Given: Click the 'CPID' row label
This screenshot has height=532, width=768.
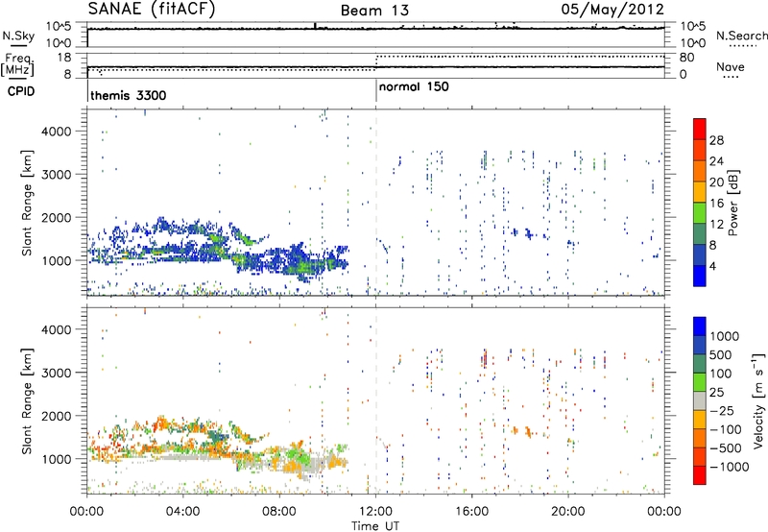Looking at the screenshot, I should 21,91.
